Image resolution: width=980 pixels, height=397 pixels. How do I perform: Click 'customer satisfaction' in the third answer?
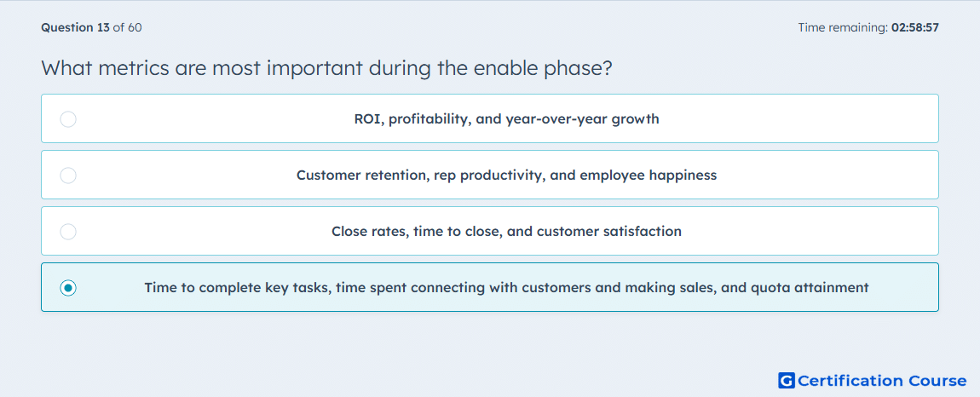(611, 232)
